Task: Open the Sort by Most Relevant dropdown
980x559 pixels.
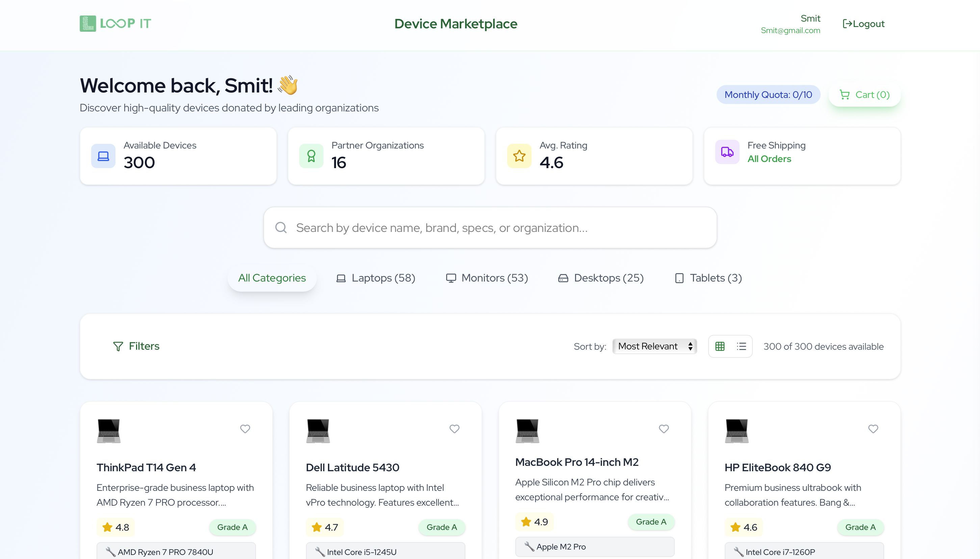Action: pyautogui.click(x=654, y=346)
